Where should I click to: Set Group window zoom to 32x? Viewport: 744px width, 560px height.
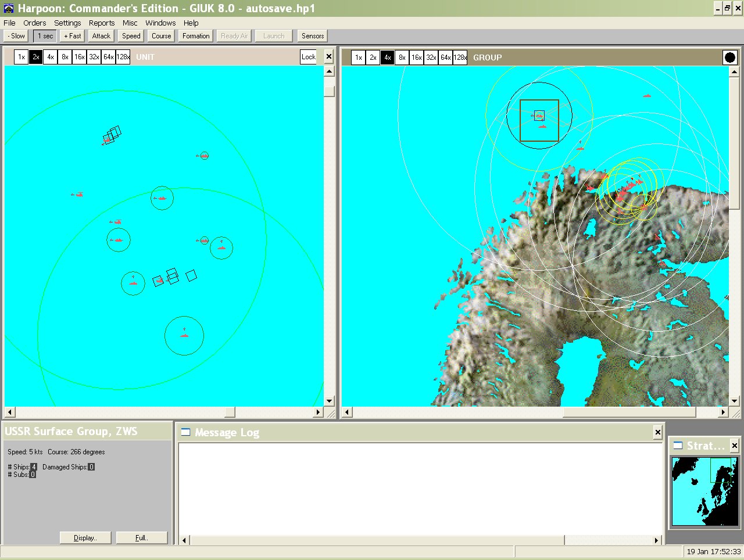coord(431,58)
